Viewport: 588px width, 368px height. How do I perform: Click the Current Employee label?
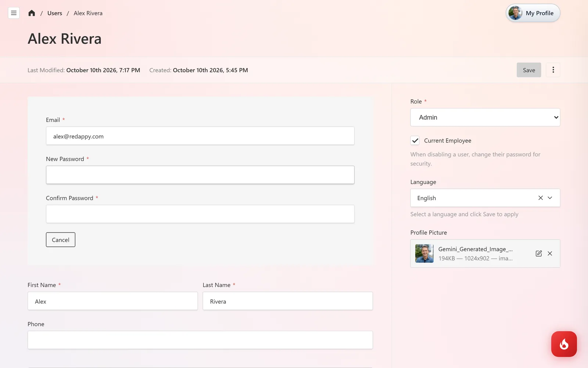coord(448,141)
